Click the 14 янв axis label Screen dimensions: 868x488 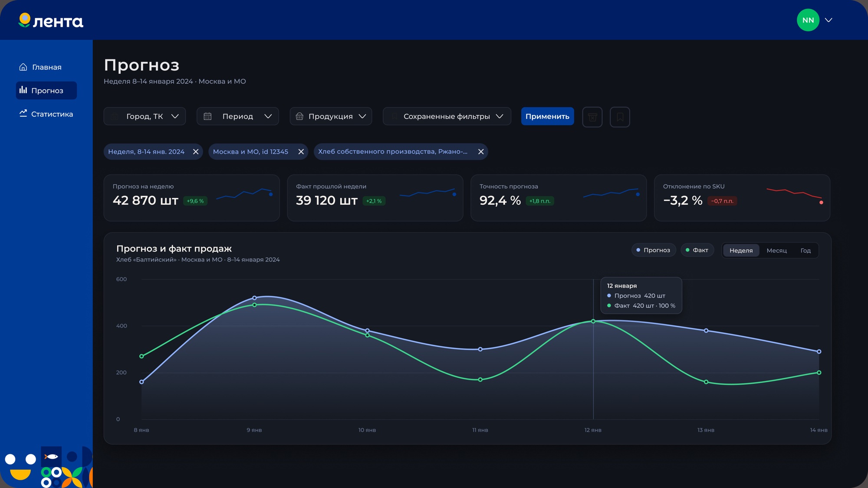click(819, 430)
